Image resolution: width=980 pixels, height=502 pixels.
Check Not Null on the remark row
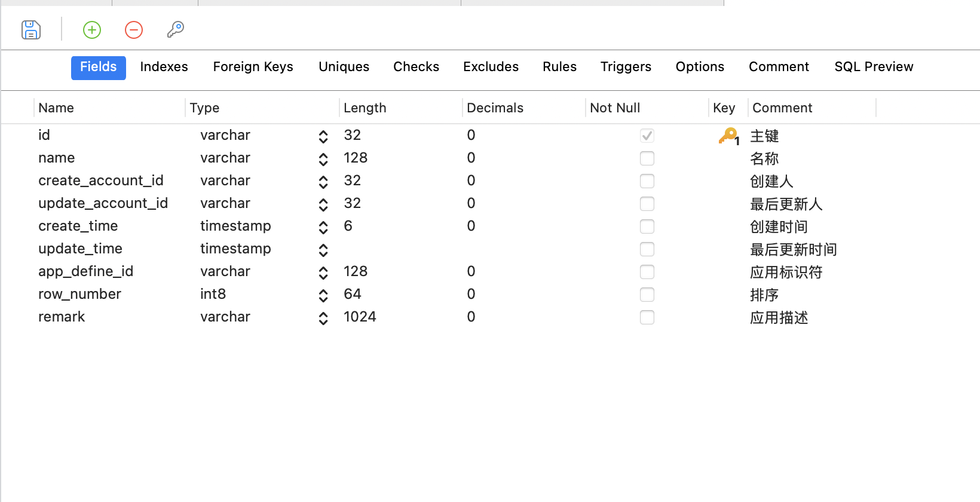(x=647, y=317)
